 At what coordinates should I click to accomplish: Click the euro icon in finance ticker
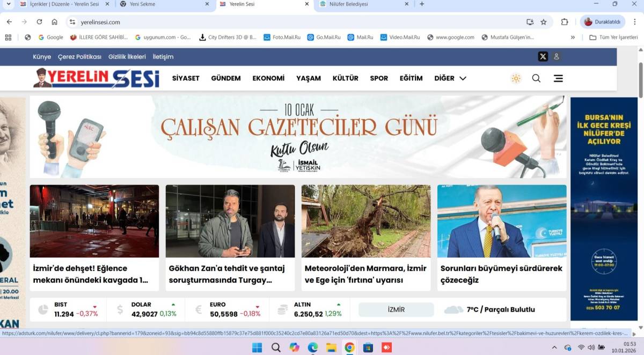point(200,309)
